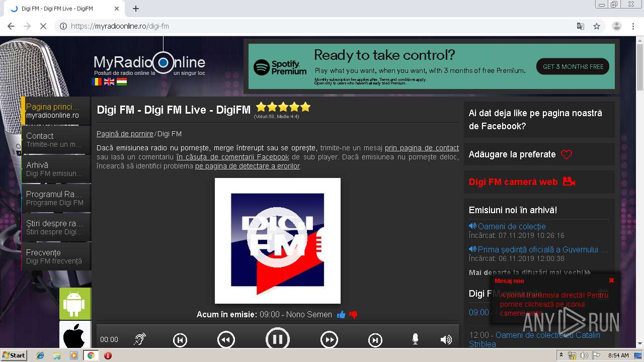Open Google Translate icon in address bar
The height and width of the screenshot is (362, 644).
coord(580,26)
